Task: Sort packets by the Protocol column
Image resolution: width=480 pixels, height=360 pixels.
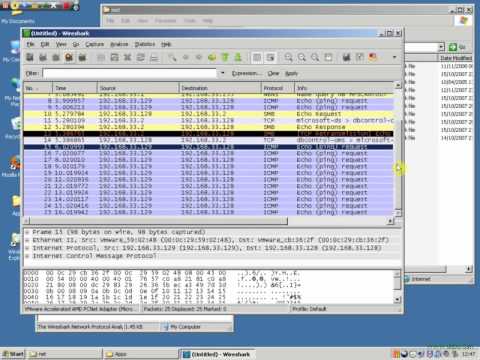Action: [278, 88]
